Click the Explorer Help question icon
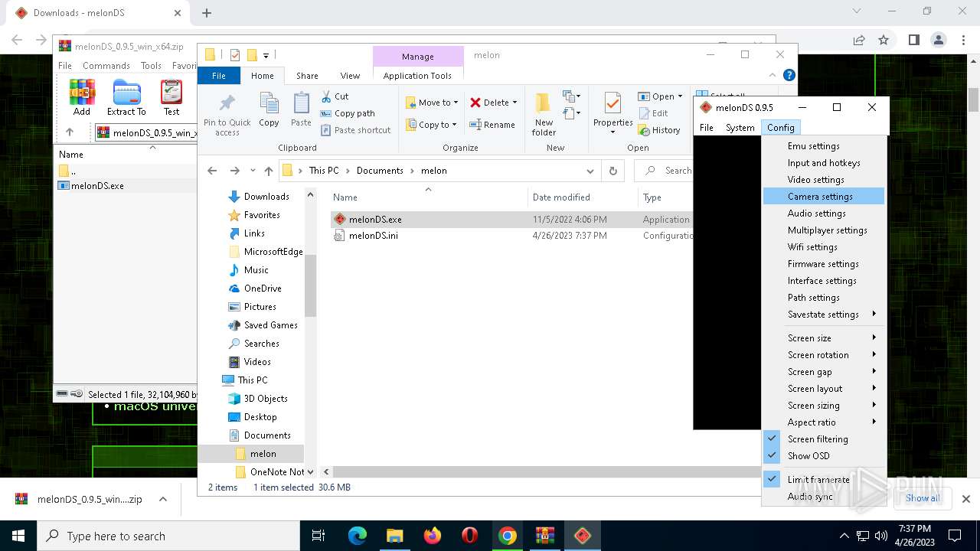The image size is (980, 551). coord(789,75)
